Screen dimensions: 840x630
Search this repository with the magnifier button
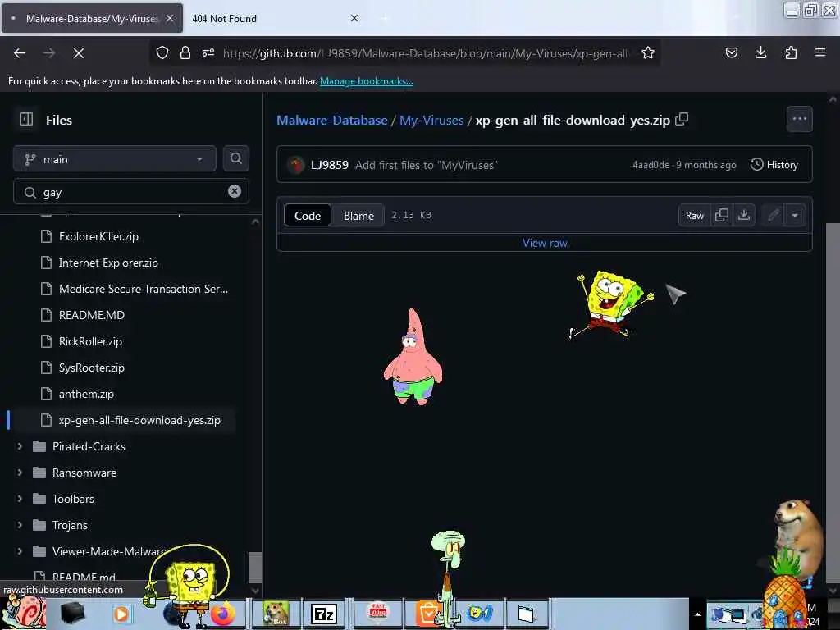235,158
